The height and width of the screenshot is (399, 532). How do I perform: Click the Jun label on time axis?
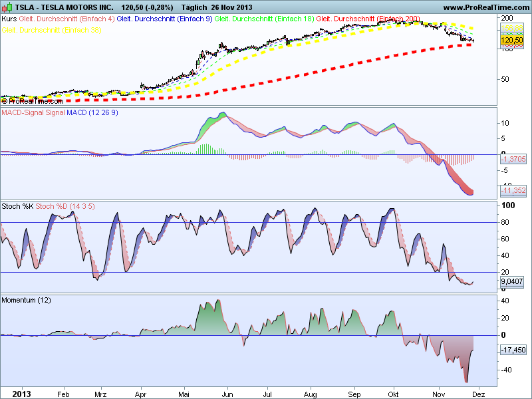point(227,394)
